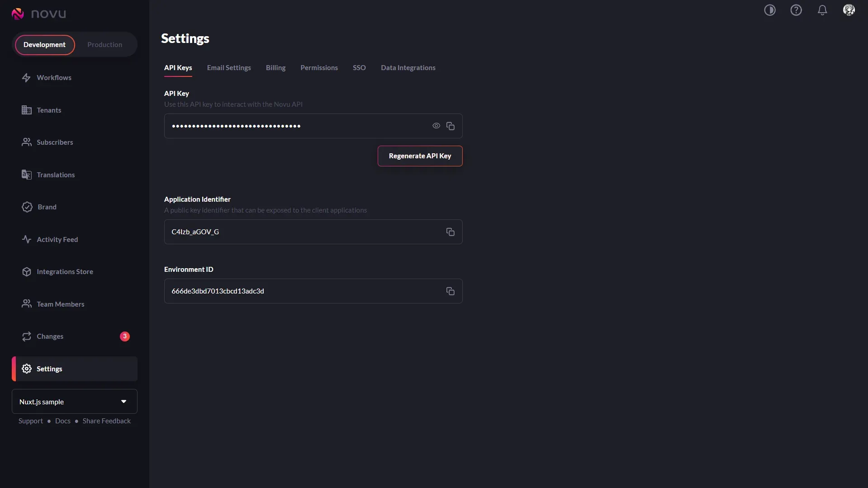Open Workflows from the sidebar
The image size is (868, 488).
54,78
